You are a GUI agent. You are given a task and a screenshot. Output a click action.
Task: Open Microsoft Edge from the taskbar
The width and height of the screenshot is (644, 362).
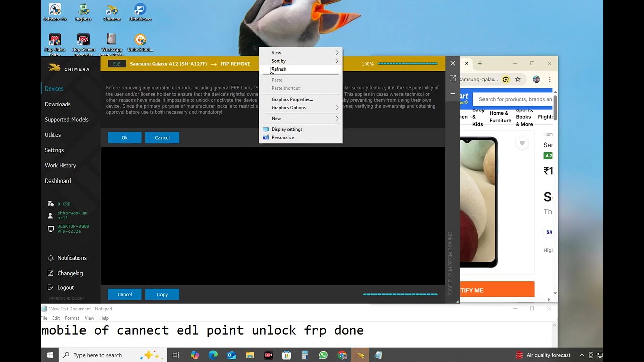(213, 355)
